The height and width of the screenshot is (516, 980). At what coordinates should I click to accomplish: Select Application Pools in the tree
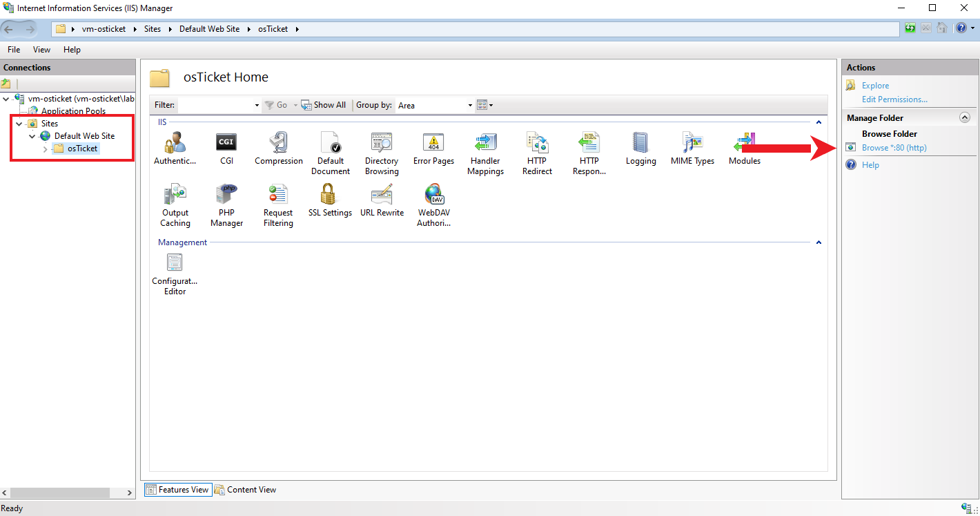click(x=73, y=111)
